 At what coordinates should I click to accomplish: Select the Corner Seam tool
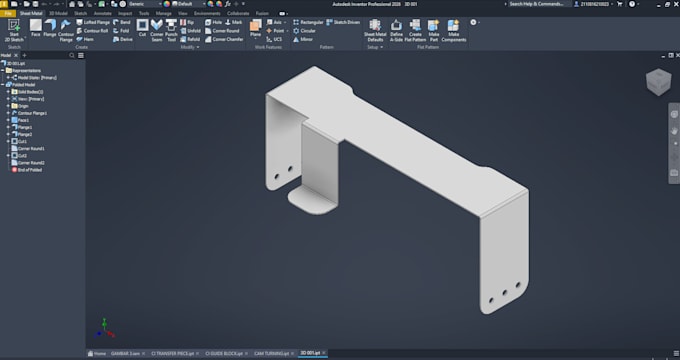(157, 30)
